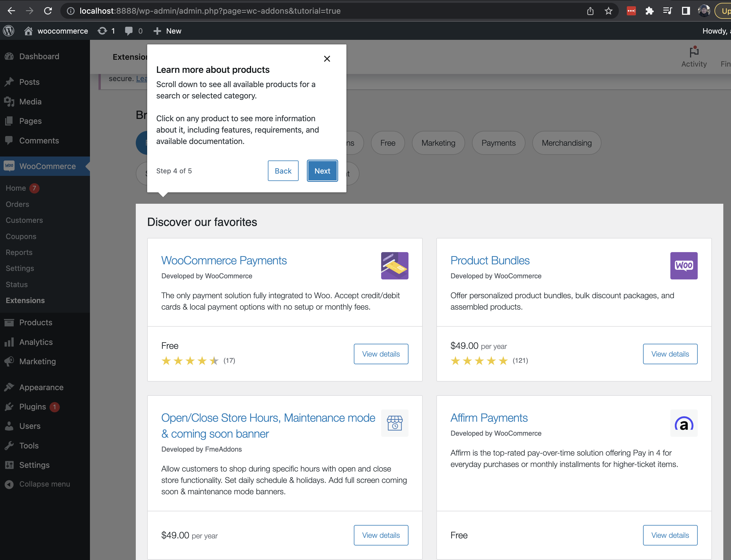Open Plugins in the sidebar
Image resolution: width=731 pixels, height=560 pixels.
pos(45,407)
